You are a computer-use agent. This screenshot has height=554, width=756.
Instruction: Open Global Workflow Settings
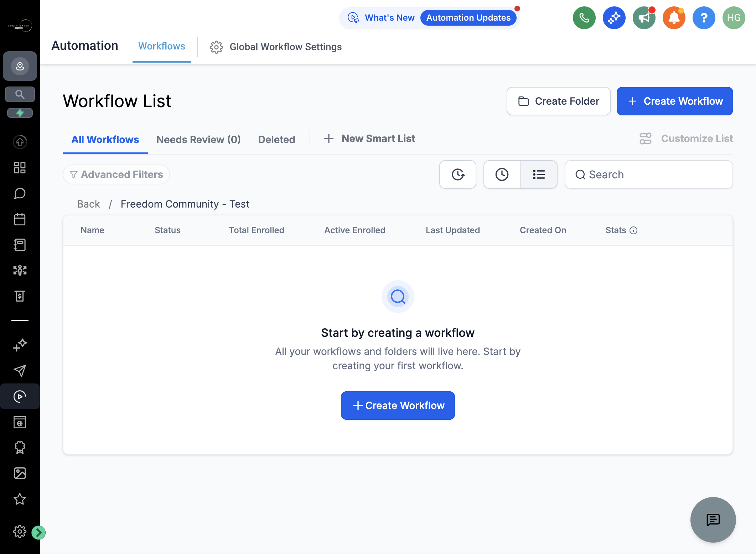click(276, 47)
